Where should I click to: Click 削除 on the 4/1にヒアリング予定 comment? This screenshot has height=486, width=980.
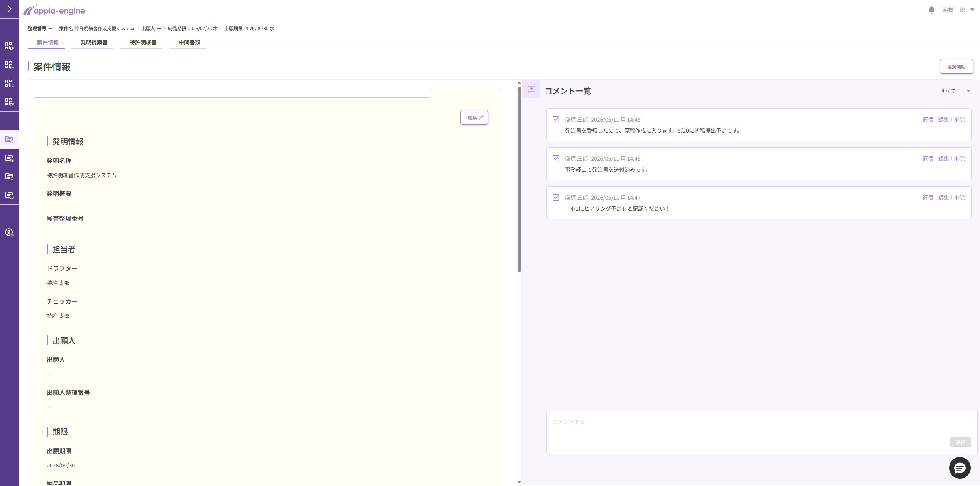(959, 198)
